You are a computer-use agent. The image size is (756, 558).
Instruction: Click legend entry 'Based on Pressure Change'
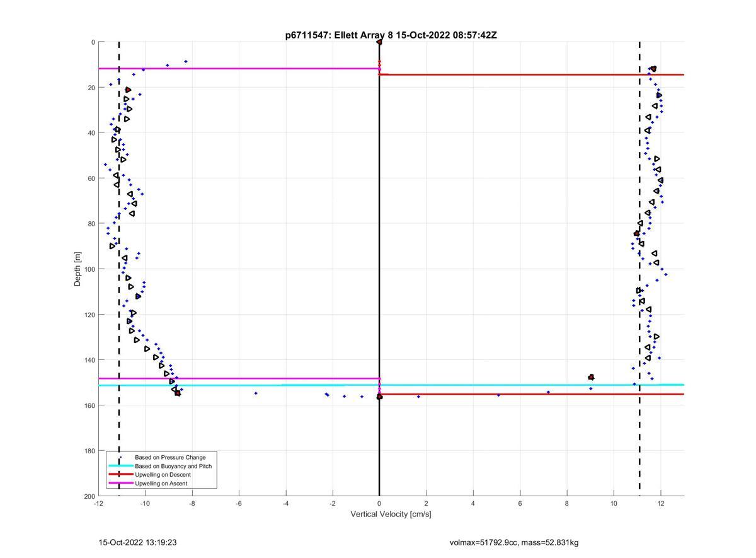(170, 457)
